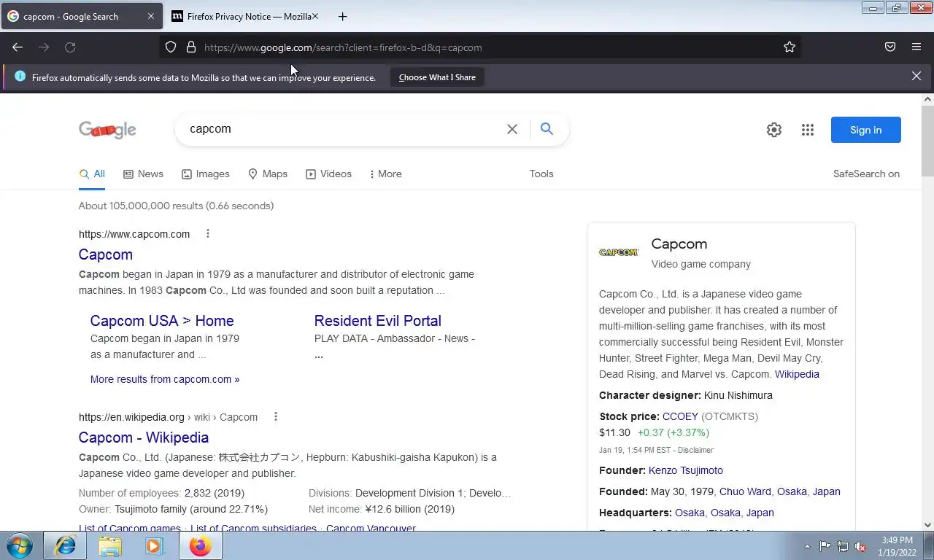Open the Kenzo Tsujimoto founder link

[686, 470]
